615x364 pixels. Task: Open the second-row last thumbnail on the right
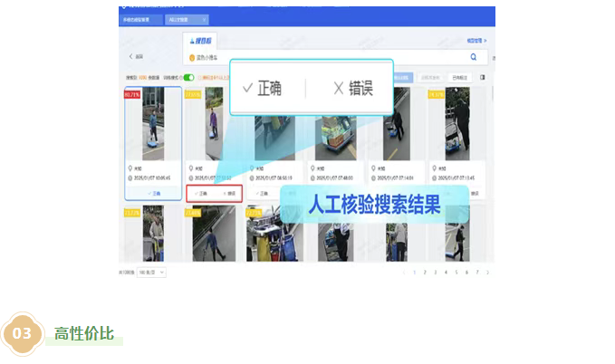click(457, 243)
